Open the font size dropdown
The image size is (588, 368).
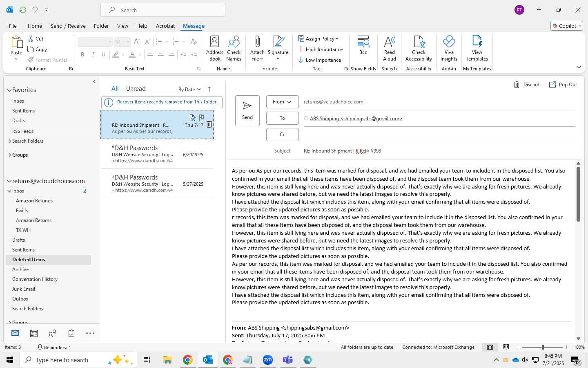[x=128, y=42]
